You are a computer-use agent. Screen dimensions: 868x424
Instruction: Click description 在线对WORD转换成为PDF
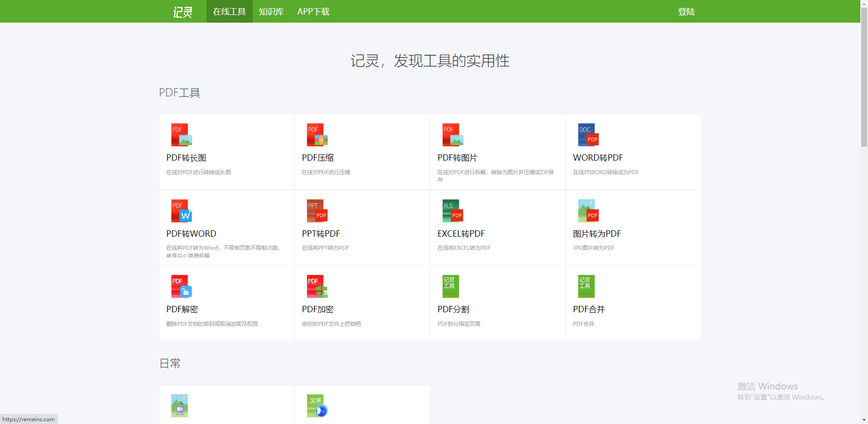tap(606, 172)
